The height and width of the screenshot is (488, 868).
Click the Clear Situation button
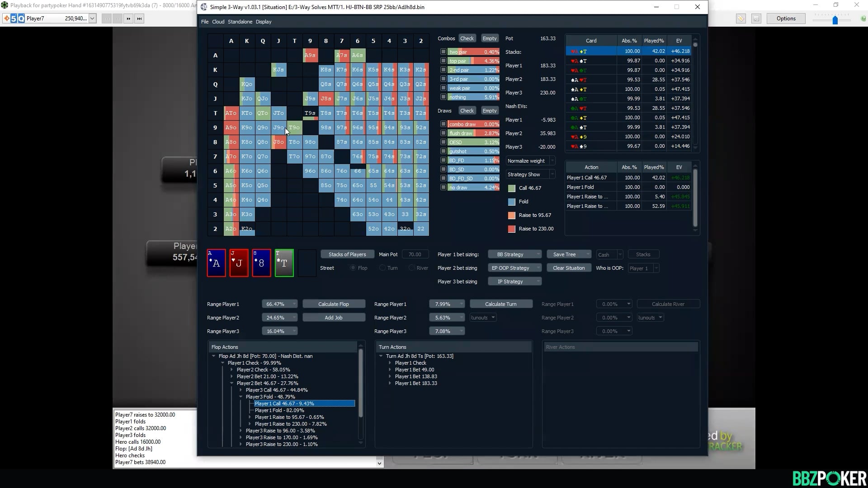pos(568,268)
